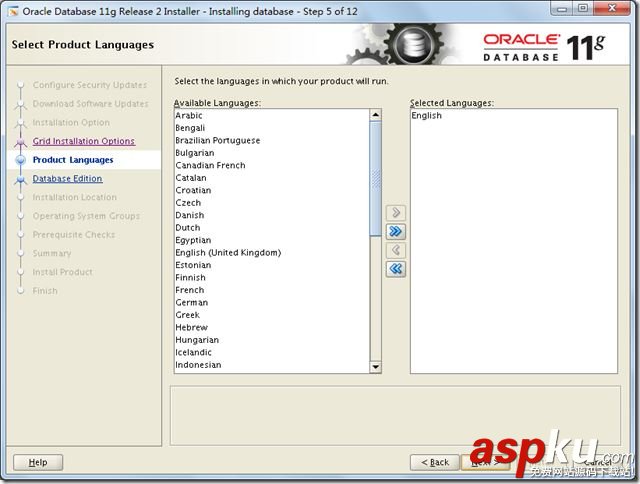
Task: Select German in Available Languages
Action: point(192,303)
